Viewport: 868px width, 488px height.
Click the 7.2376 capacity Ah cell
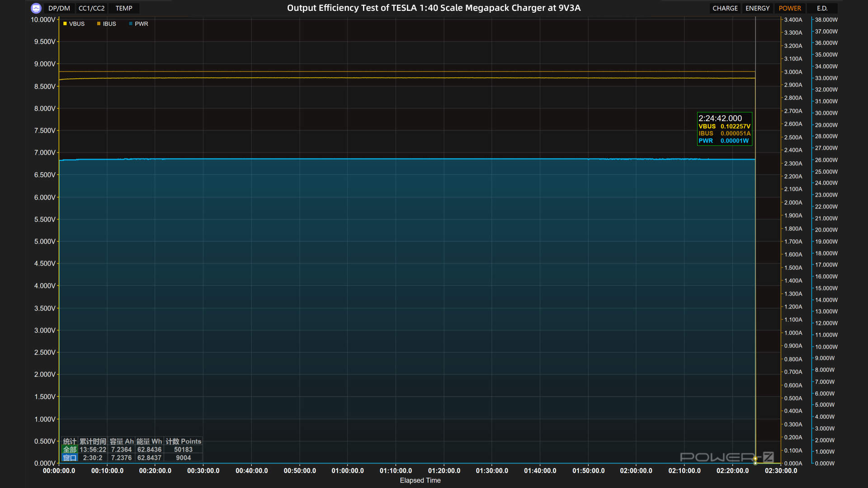(121, 458)
